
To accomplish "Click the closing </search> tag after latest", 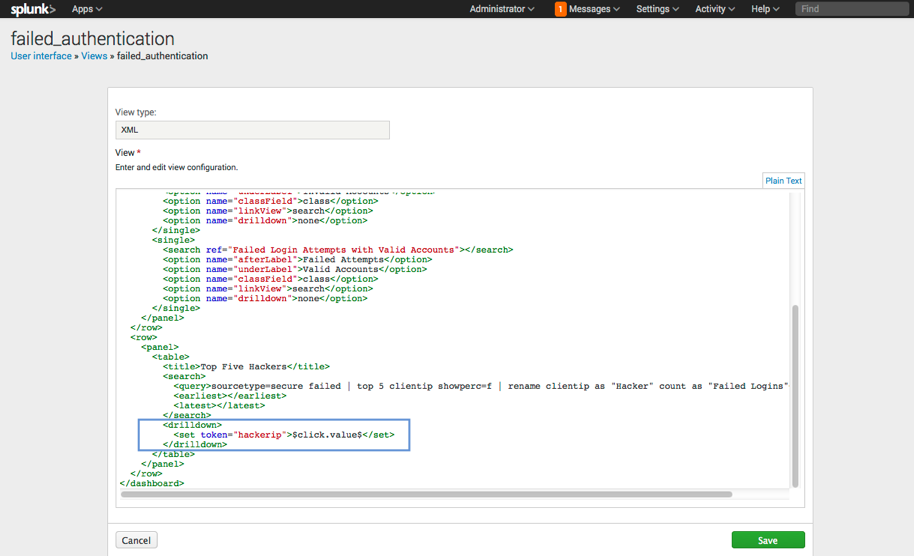I will [x=187, y=415].
